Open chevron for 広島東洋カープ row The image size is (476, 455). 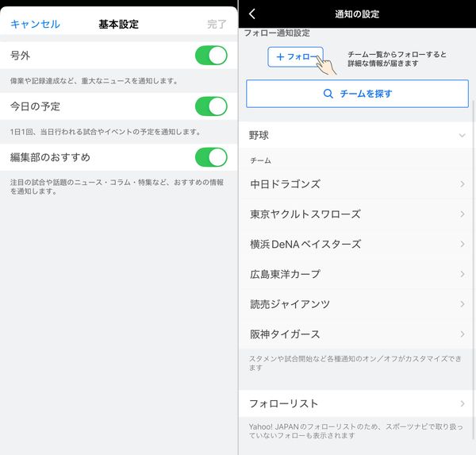463,274
